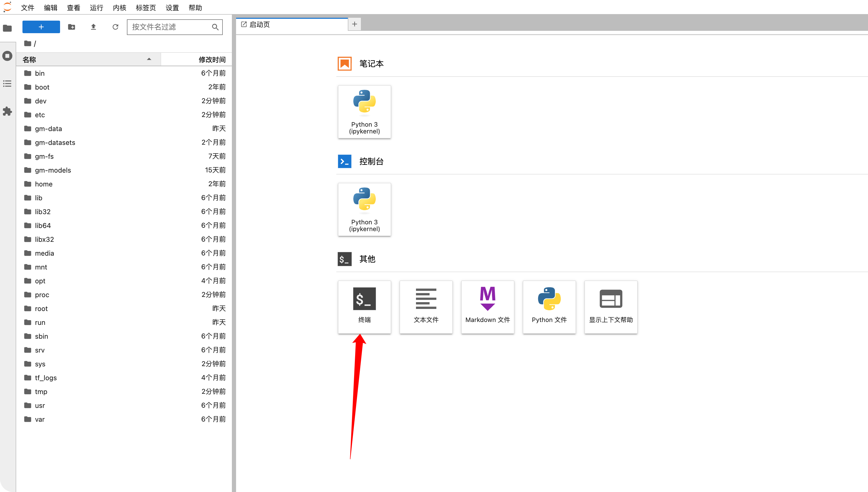
Task: Click the console section blue icon
Action: [x=345, y=161]
